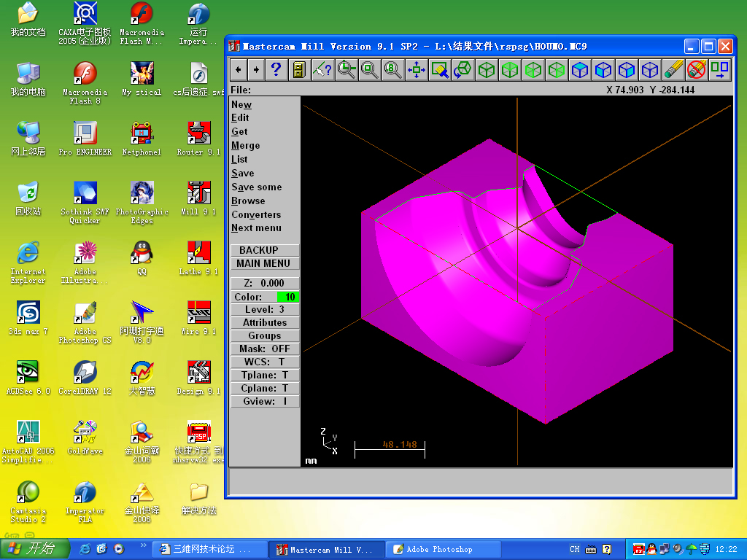Select the Analyze tool with cursor and question mark
The height and width of the screenshot is (560, 747).
(x=322, y=70)
